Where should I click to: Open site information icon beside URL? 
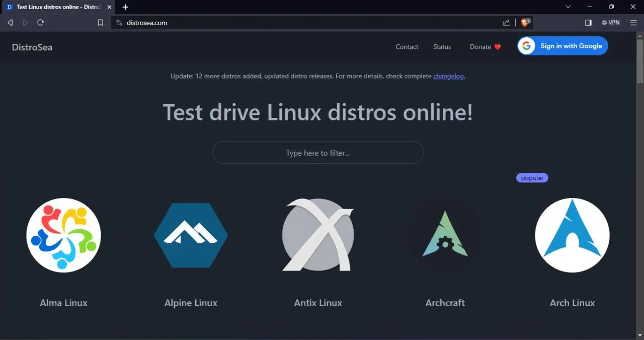click(119, 23)
